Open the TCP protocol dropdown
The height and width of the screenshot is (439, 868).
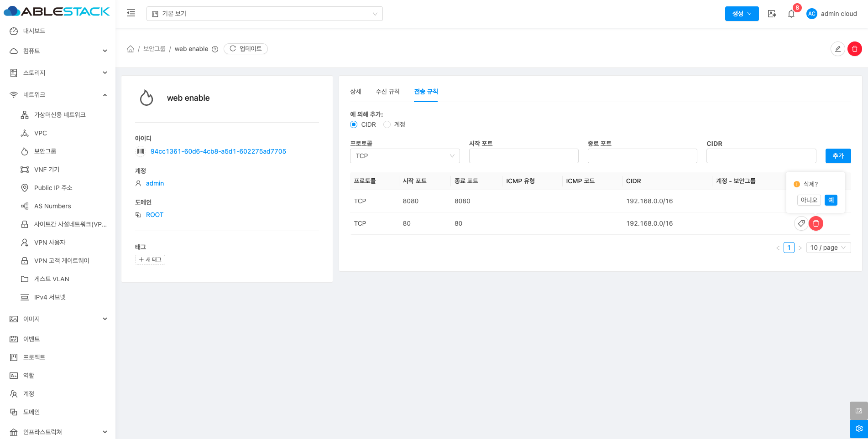click(404, 156)
